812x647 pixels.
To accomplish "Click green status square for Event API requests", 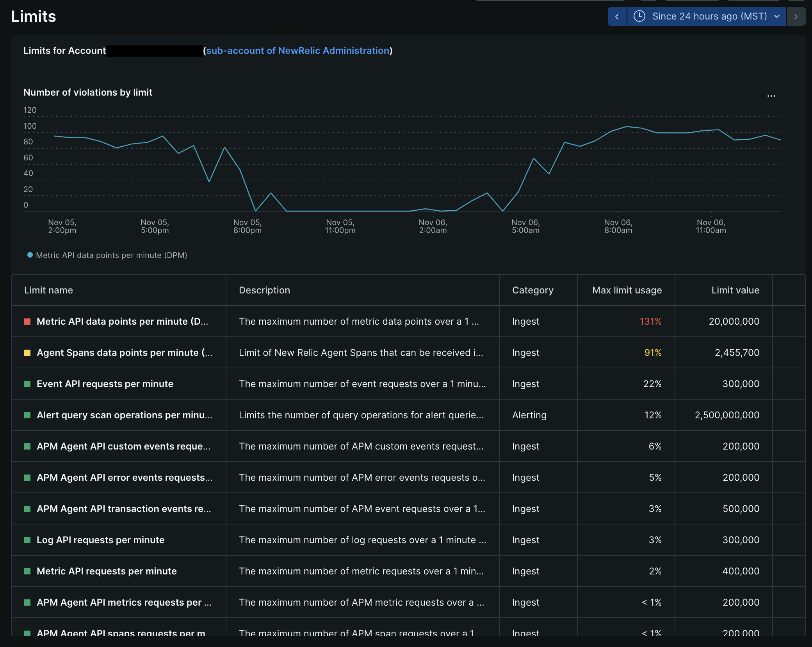I will tap(27, 384).
